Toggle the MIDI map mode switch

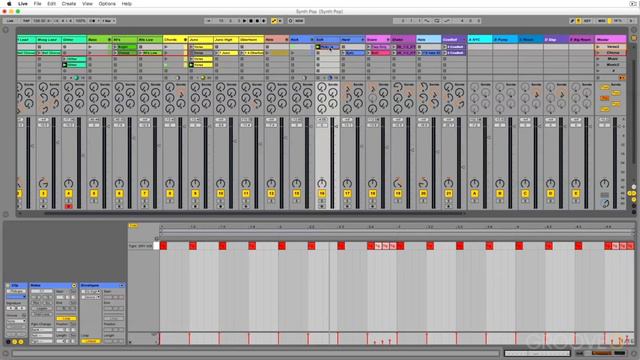[x=602, y=20]
